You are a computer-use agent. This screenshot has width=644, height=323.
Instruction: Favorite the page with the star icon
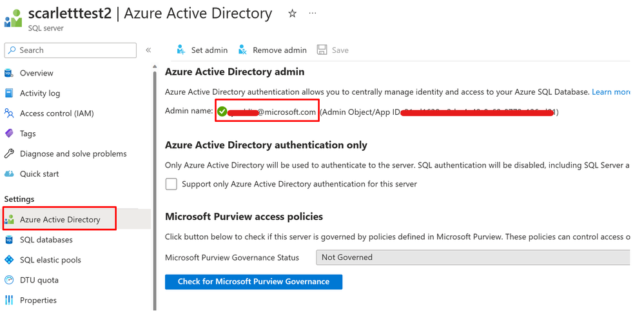[x=292, y=14]
